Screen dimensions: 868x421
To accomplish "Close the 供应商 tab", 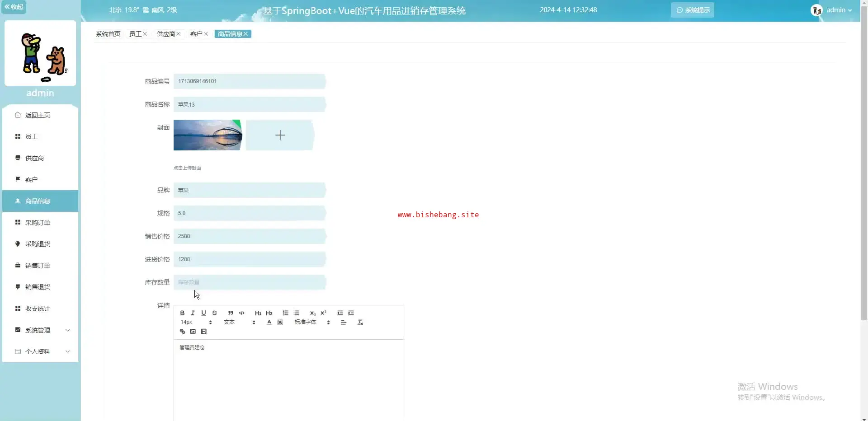I will 179,34.
